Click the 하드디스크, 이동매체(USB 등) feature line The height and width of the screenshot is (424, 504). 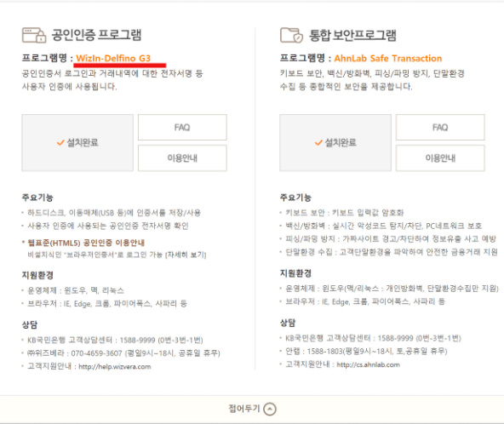(x=114, y=213)
